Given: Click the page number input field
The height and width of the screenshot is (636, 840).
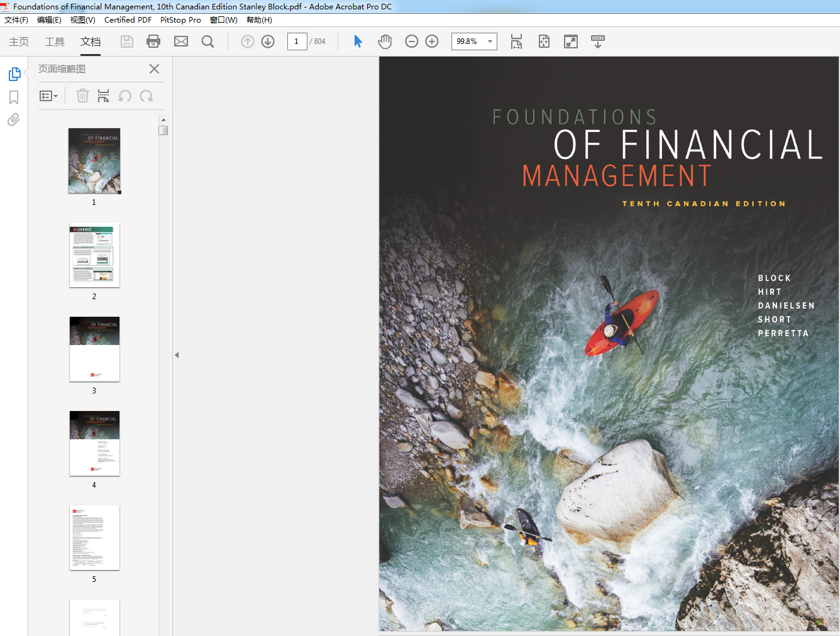Looking at the screenshot, I should coord(297,41).
